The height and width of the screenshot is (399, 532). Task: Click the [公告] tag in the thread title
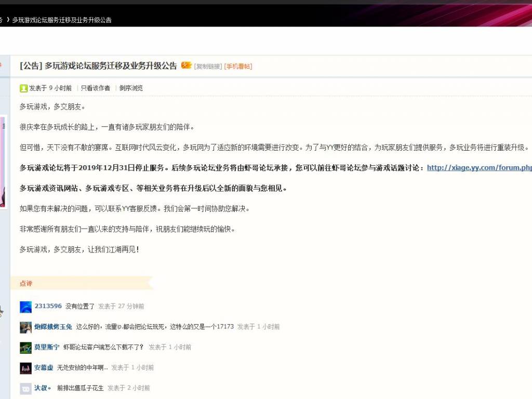[x=31, y=66]
